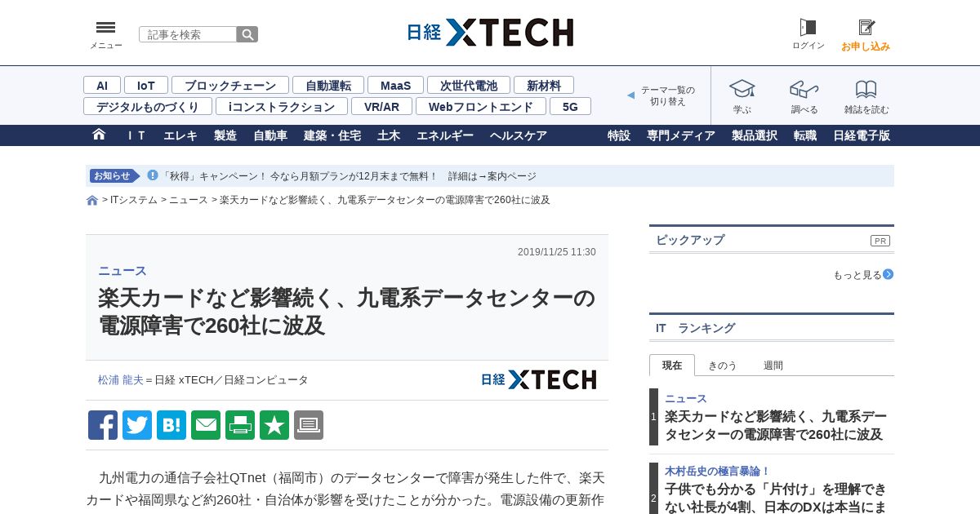
Task: Click the 記事を検索 search field
Action: click(188, 34)
